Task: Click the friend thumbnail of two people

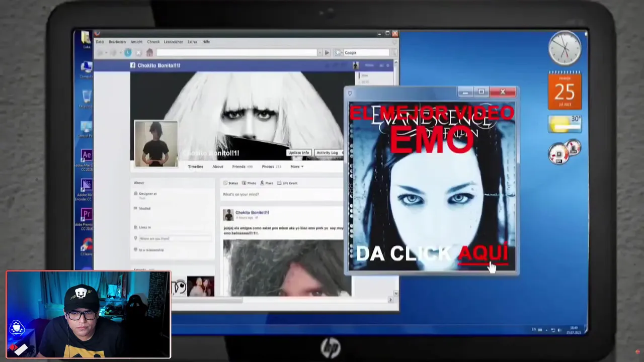Action: pos(200,286)
